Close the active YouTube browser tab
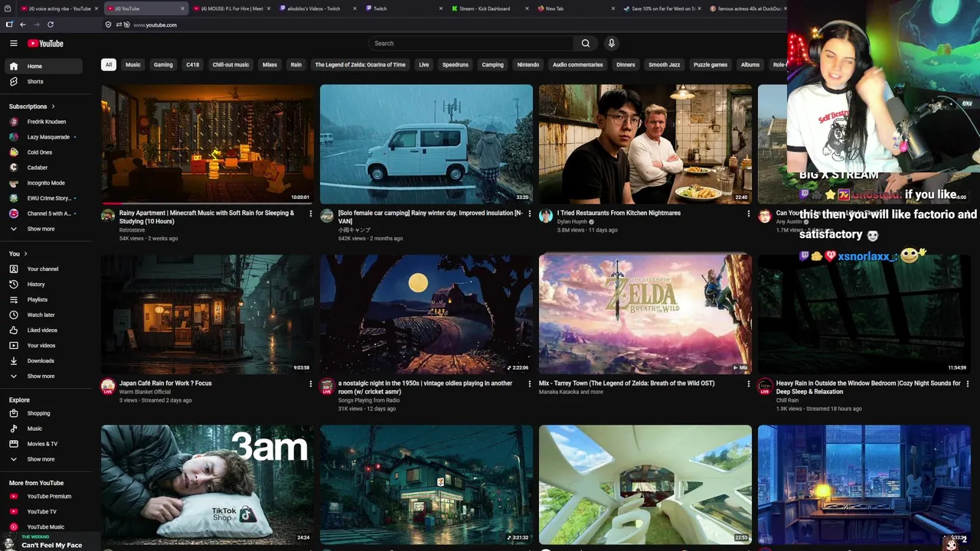 pyautogui.click(x=182, y=8)
